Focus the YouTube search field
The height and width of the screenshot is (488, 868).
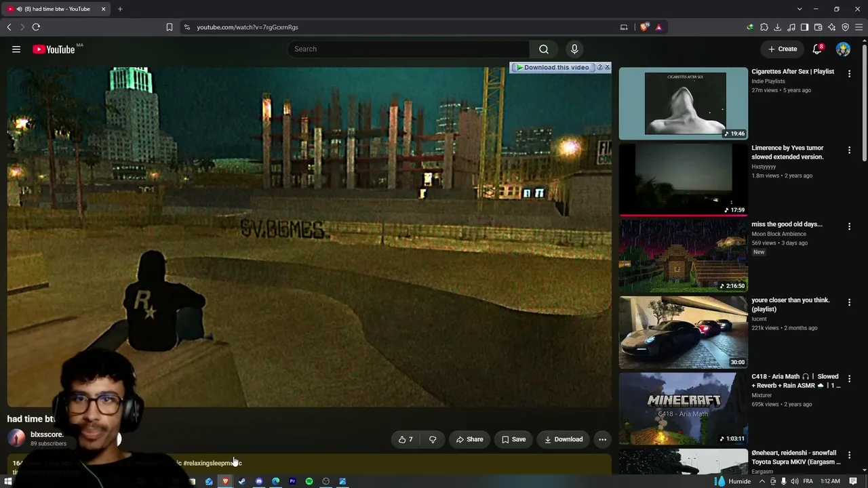(x=408, y=49)
